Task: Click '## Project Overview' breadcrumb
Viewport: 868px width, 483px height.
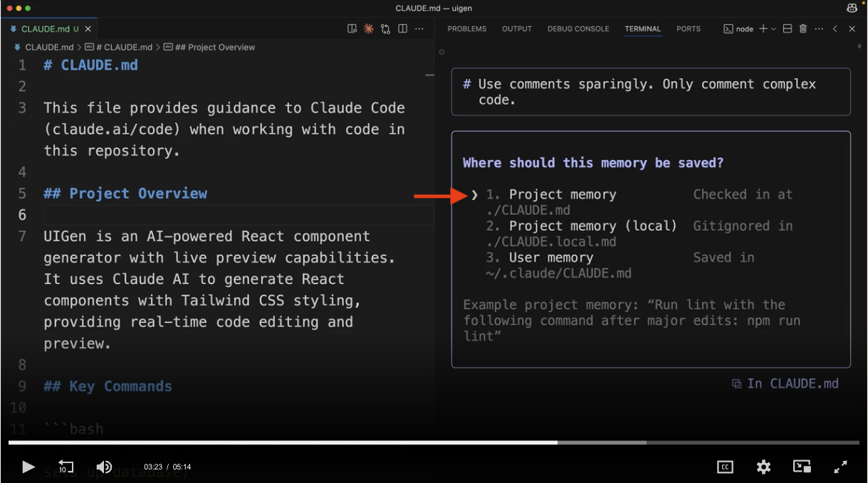Action: tap(209, 47)
